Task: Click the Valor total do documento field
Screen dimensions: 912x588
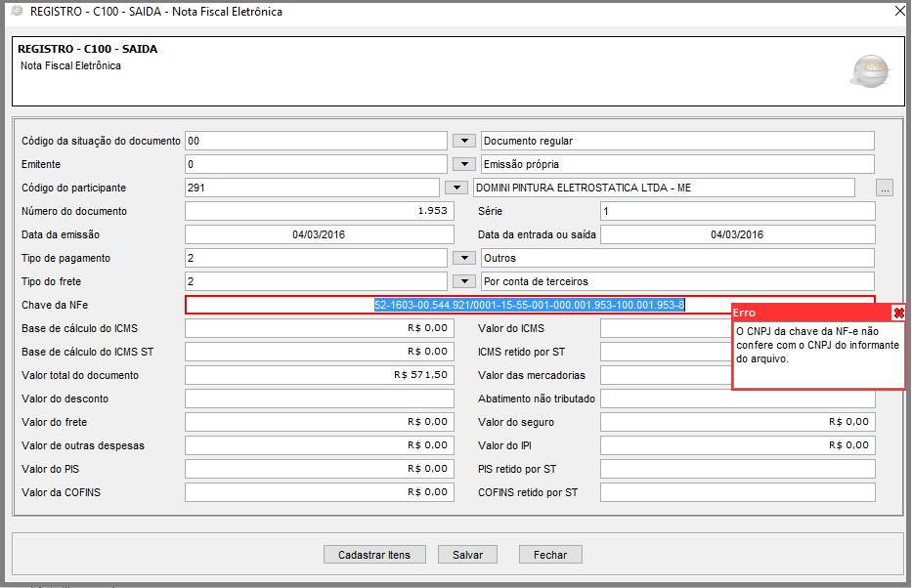Action: pyautogui.click(x=319, y=375)
